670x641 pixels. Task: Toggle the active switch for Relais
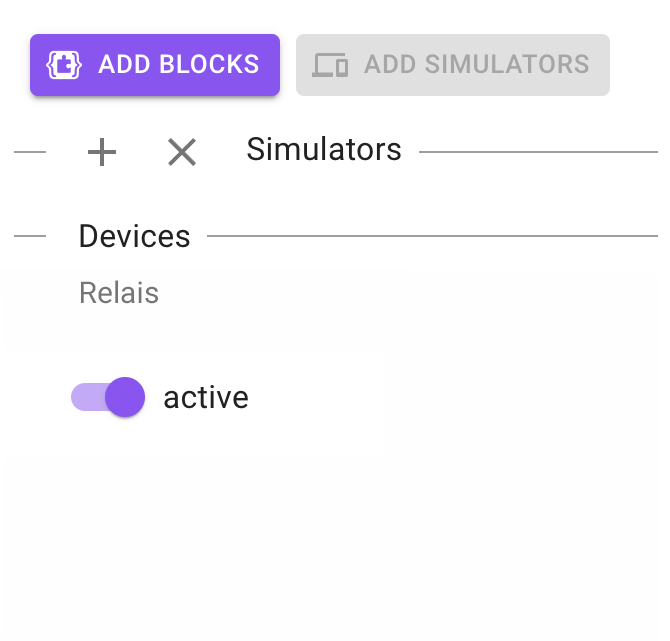pos(108,397)
